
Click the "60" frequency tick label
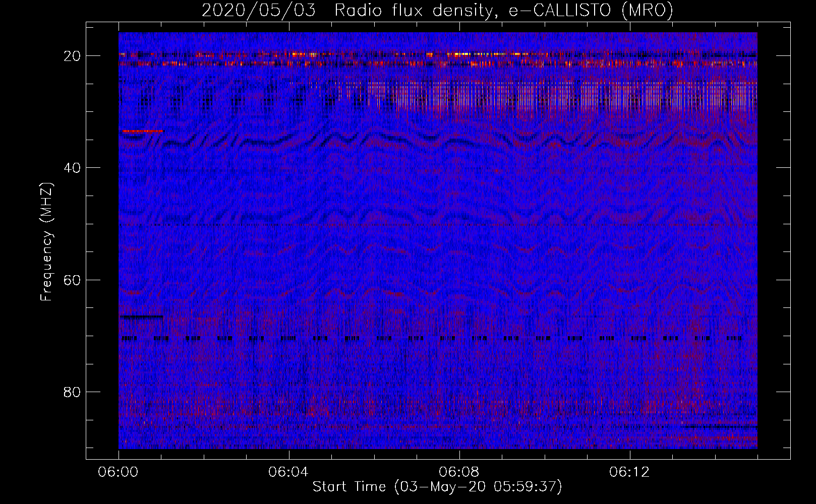(73, 280)
